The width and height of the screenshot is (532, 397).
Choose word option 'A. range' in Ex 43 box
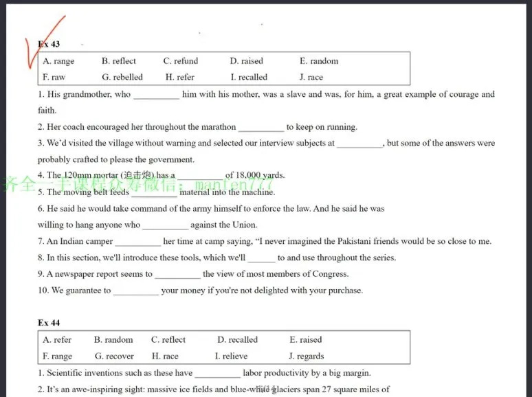pyautogui.click(x=58, y=61)
